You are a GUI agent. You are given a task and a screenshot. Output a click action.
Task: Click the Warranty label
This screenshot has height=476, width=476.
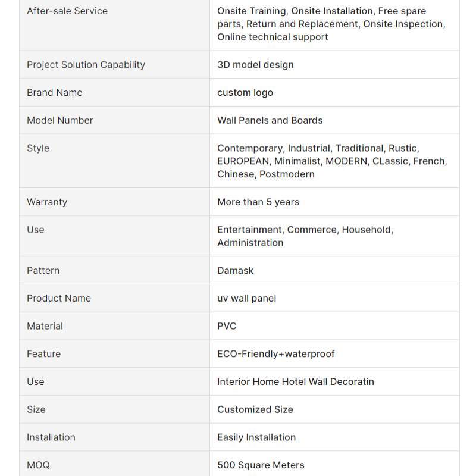pyautogui.click(x=47, y=202)
